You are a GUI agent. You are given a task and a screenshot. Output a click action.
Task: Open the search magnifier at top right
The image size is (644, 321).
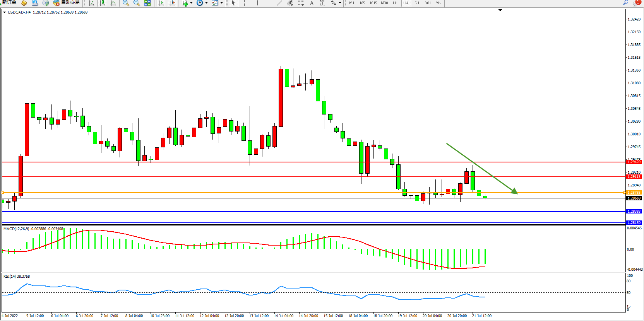pos(625,3)
